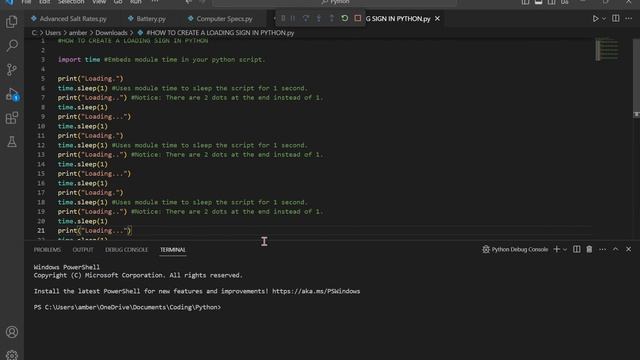Viewport: 640px width, 360px height.
Task: Stop debugging with the red square
Action: [358, 18]
